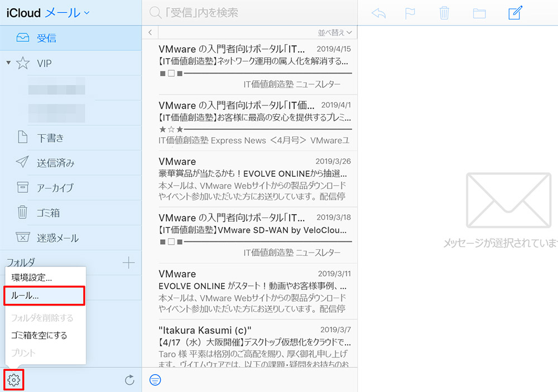The height and width of the screenshot is (392, 558).
Task: Click the move to folder icon
Action: pos(479,13)
